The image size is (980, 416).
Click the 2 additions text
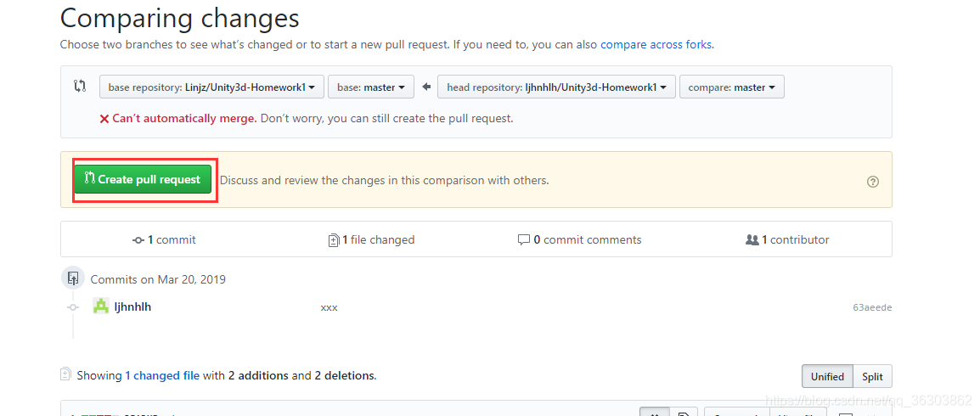click(258, 376)
